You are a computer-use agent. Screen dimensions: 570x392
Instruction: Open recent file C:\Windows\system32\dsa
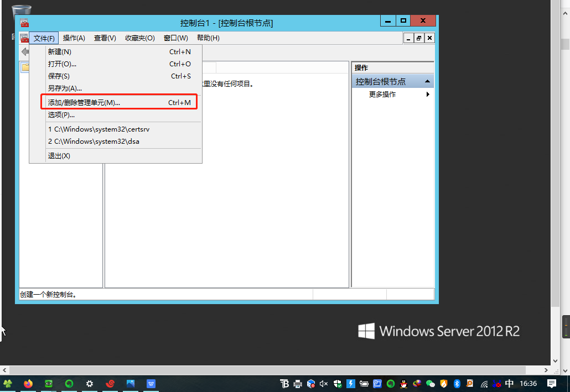pos(119,142)
